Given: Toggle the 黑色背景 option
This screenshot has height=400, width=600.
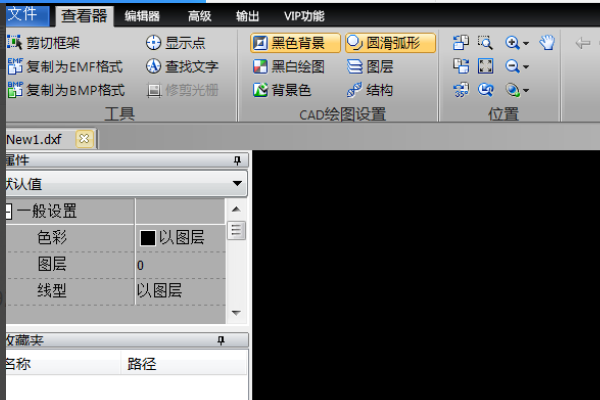Looking at the screenshot, I should (x=295, y=43).
